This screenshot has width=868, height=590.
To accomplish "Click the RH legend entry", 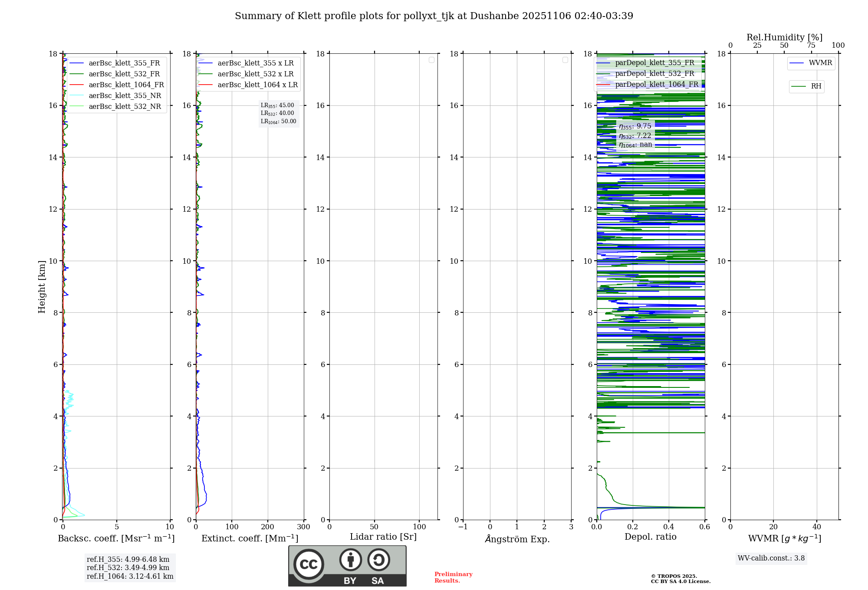I will (x=815, y=86).
